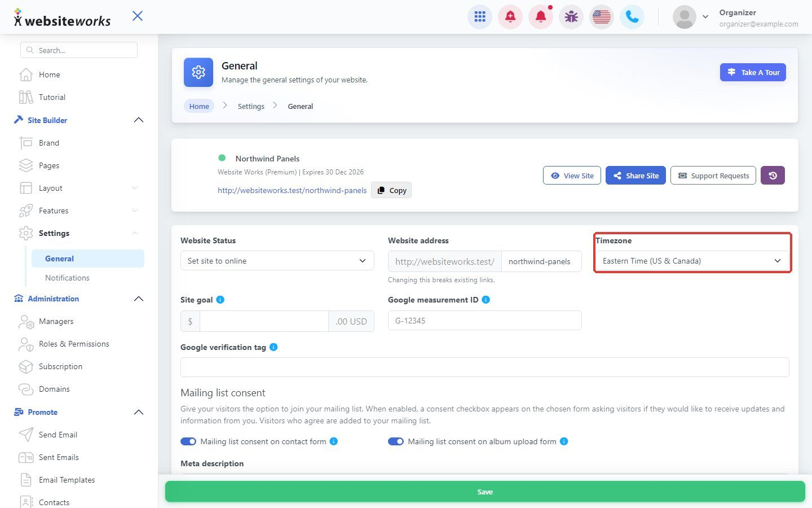
Task: Click the Home breadcrumb link
Action: pyautogui.click(x=199, y=106)
